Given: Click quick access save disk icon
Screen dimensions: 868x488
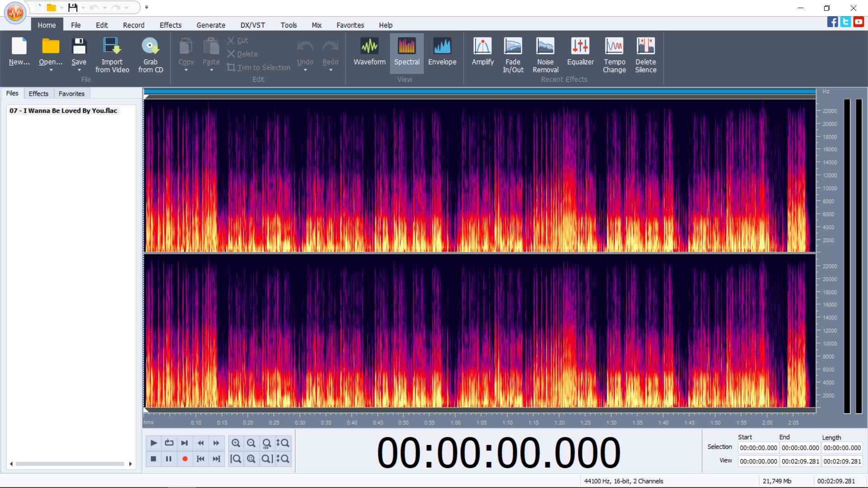Looking at the screenshot, I should pyautogui.click(x=73, y=7).
